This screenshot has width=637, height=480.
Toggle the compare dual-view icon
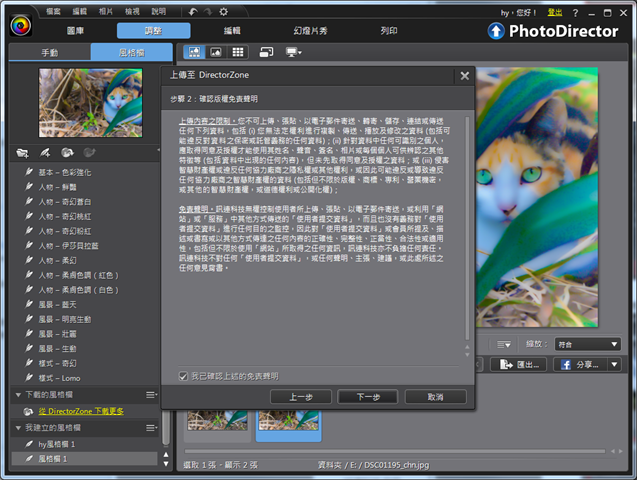click(266, 52)
